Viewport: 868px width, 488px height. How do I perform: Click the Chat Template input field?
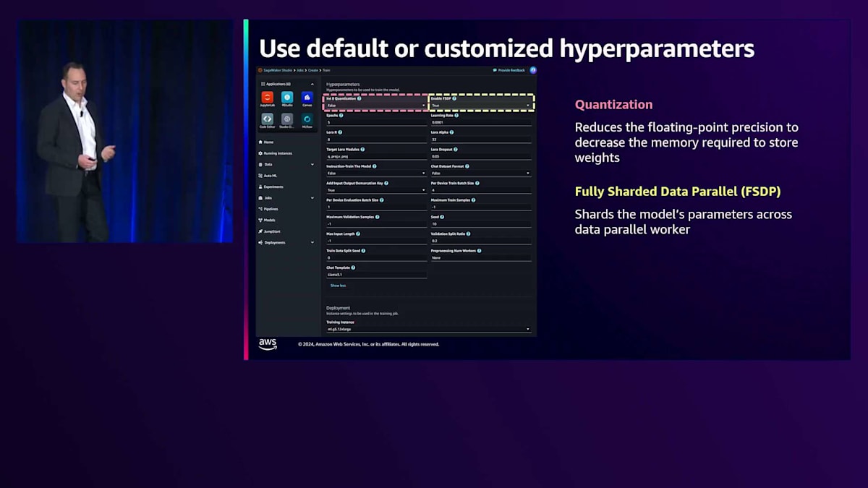(x=376, y=275)
